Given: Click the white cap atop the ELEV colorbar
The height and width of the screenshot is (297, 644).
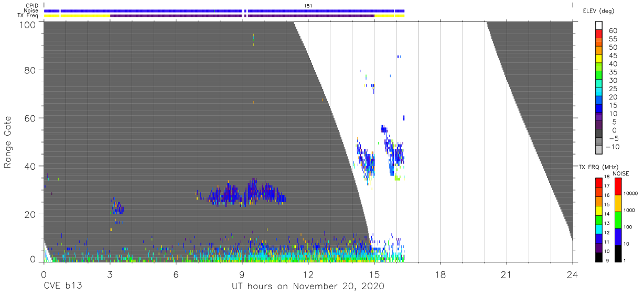Looking at the screenshot, I should point(599,26).
